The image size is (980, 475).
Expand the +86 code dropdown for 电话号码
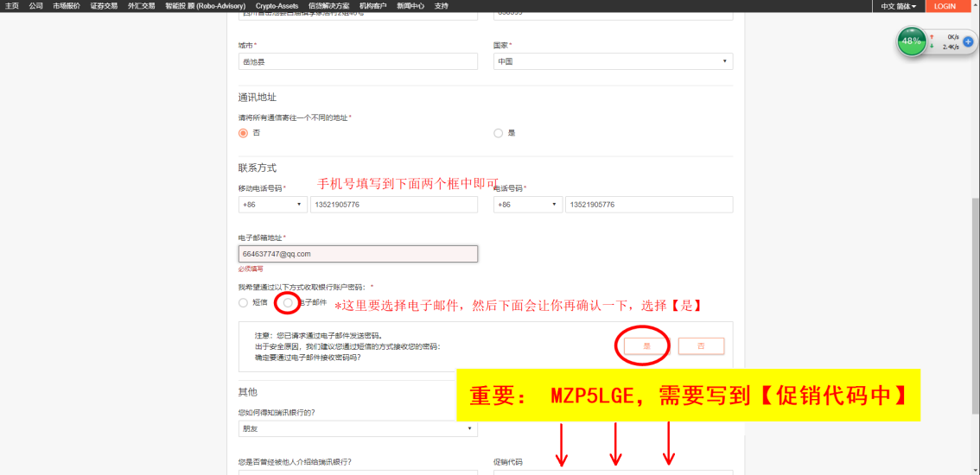(x=527, y=205)
